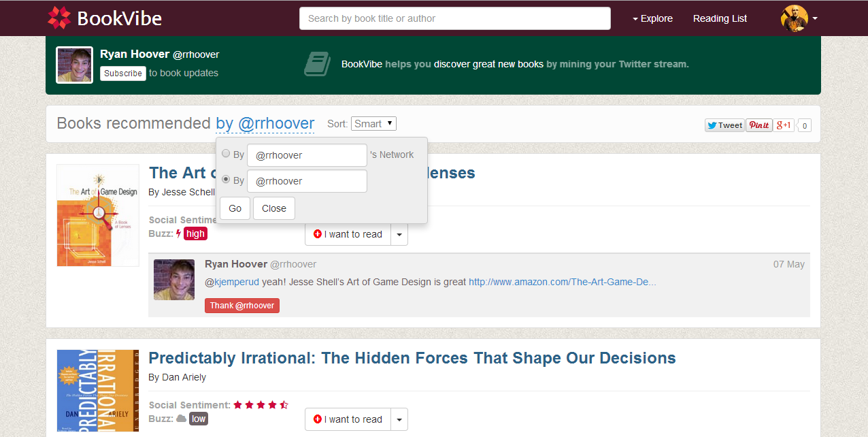Click the 'By Dan Ariely' author text
This screenshot has height=437, width=868.
[x=177, y=377]
